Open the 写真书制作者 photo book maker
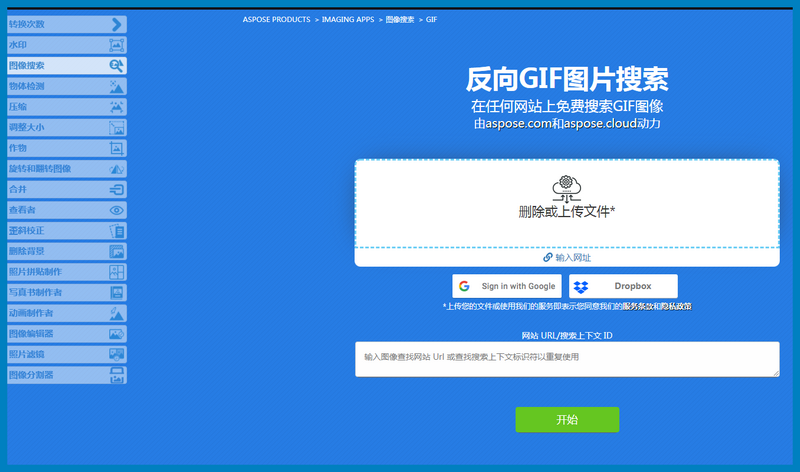 (67, 292)
